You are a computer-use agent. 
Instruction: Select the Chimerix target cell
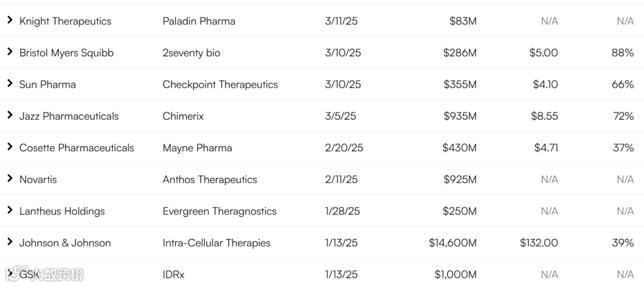[183, 116]
